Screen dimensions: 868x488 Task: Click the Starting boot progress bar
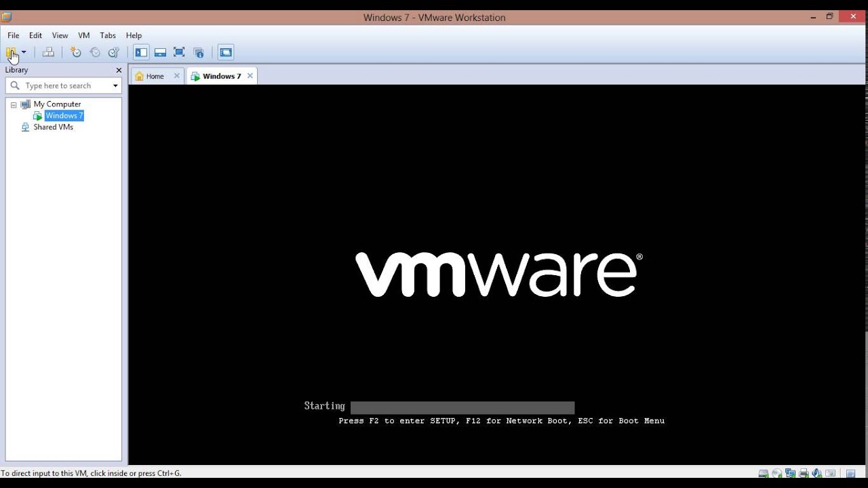462,407
